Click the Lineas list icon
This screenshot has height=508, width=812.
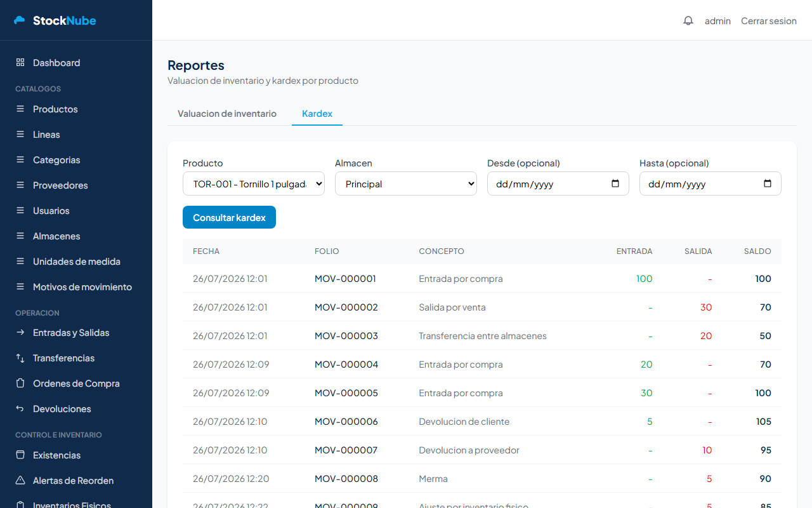[20, 135]
